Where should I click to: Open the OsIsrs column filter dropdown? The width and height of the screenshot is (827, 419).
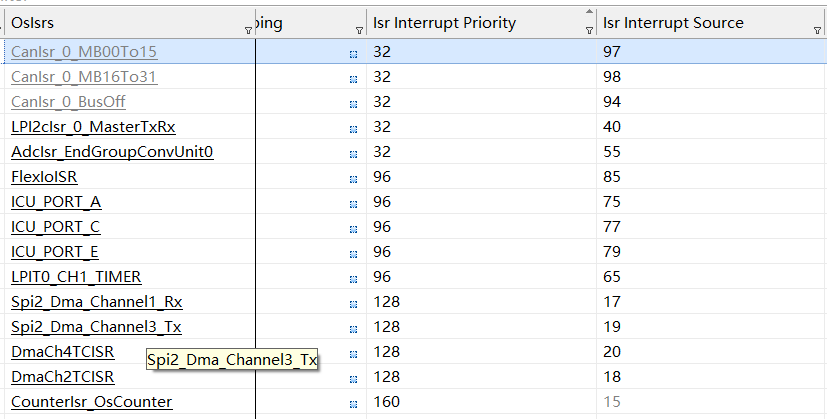point(248,31)
